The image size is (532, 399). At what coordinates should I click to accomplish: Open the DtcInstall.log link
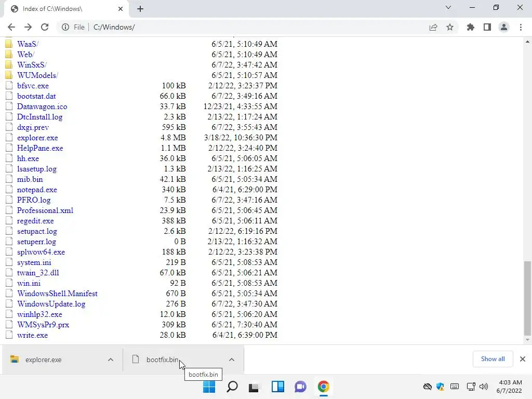pyautogui.click(x=39, y=117)
